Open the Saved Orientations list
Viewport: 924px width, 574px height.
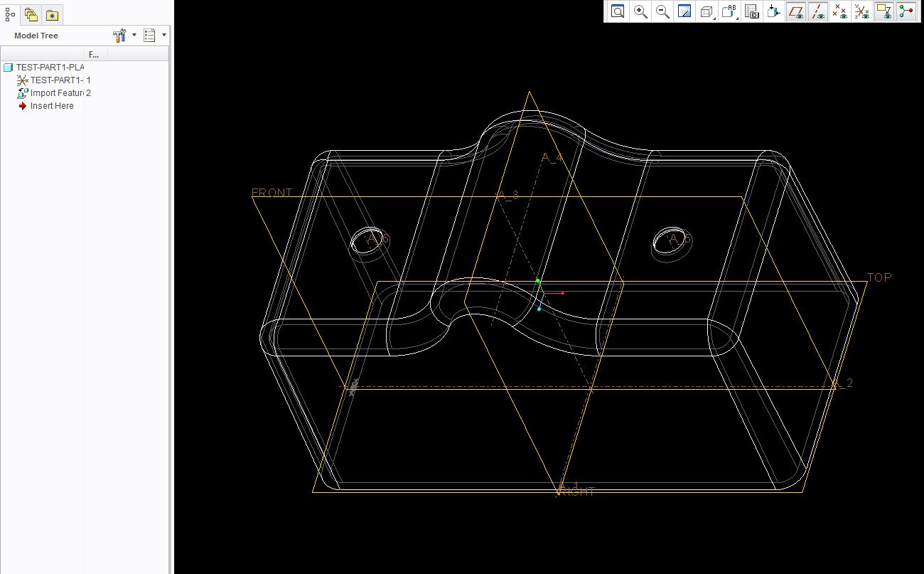pos(730,11)
